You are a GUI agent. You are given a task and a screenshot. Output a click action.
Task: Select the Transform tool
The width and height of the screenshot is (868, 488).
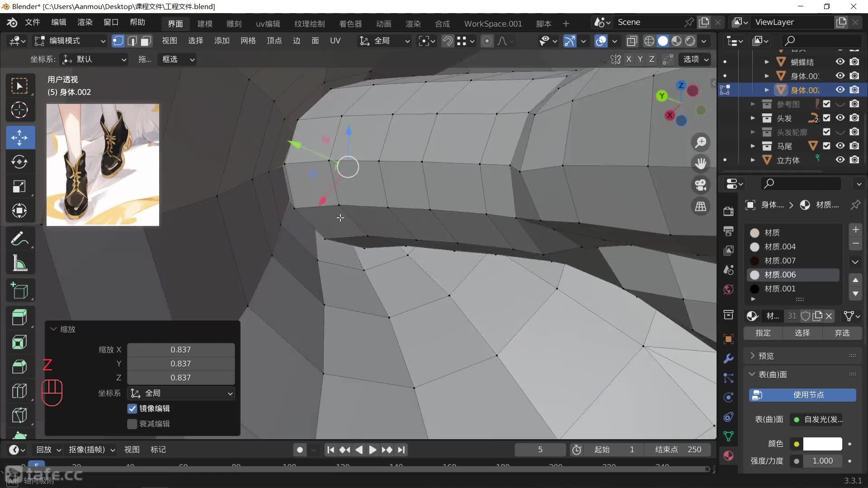[x=19, y=211]
